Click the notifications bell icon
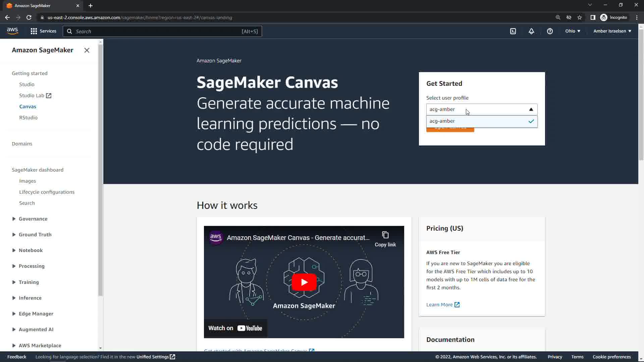This screenshot has height=362, width=644. click(531, 31)
